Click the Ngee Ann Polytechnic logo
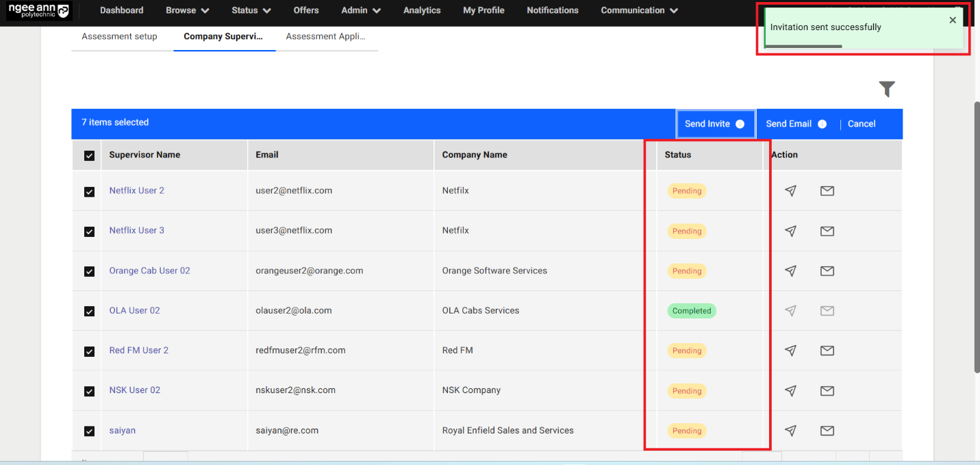Image resolution: width=980 pixels, height=465 pixels. 38,11
